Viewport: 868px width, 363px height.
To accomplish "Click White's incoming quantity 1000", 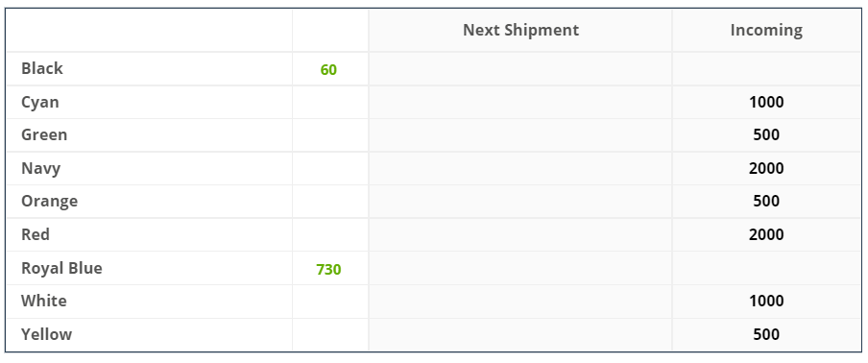I will (766, 301).
